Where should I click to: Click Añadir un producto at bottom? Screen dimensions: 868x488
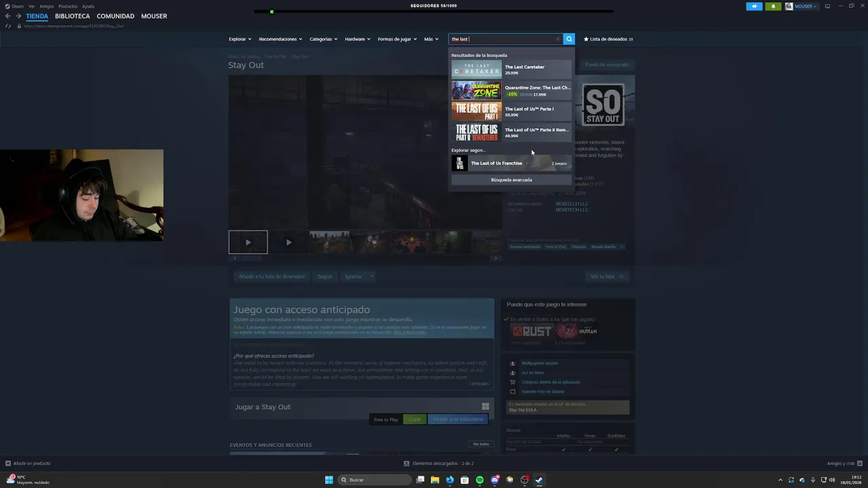coord(28,464)
